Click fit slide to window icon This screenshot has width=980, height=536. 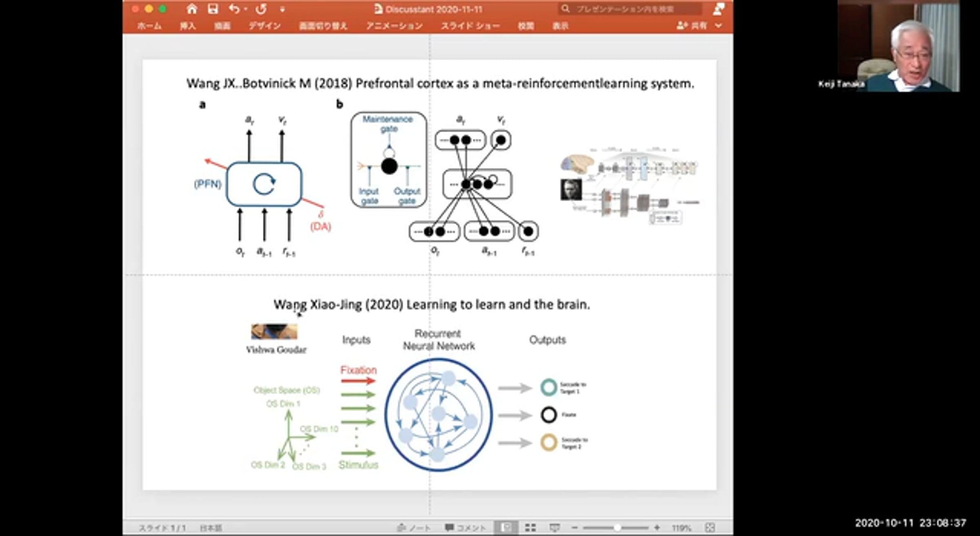point(710,527)
